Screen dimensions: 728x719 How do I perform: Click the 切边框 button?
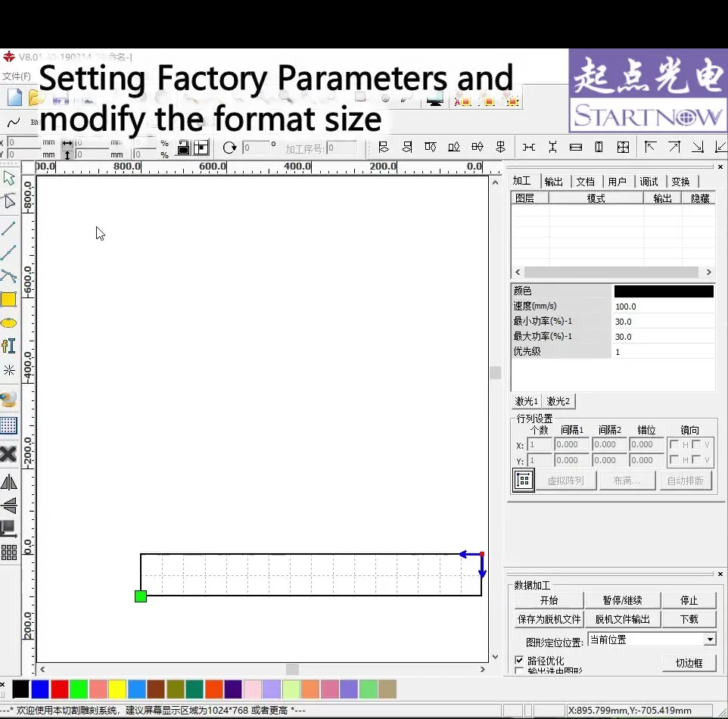tap(689, 663)
